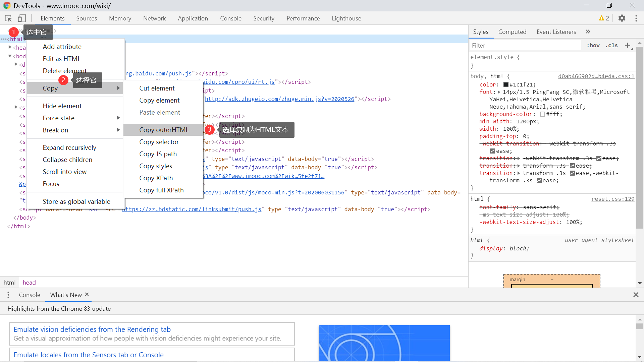
Task: Choose Hide element from the context menu
Action: coord(62,106)
